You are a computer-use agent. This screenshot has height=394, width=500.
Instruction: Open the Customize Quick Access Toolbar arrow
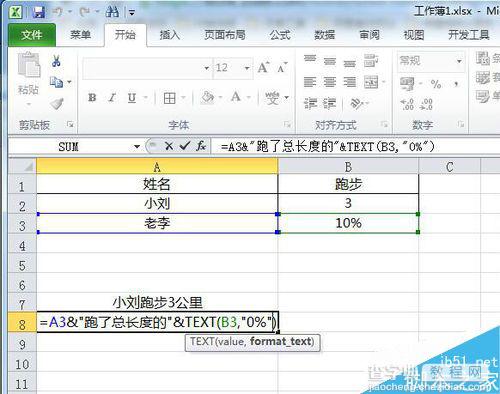click(132, 13)
